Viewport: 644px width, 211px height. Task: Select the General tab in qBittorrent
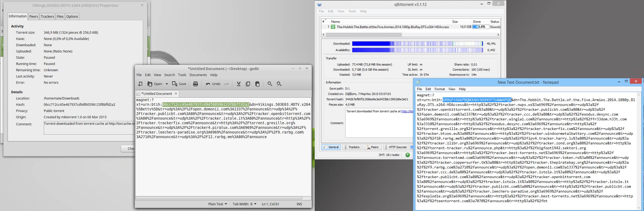331,147
